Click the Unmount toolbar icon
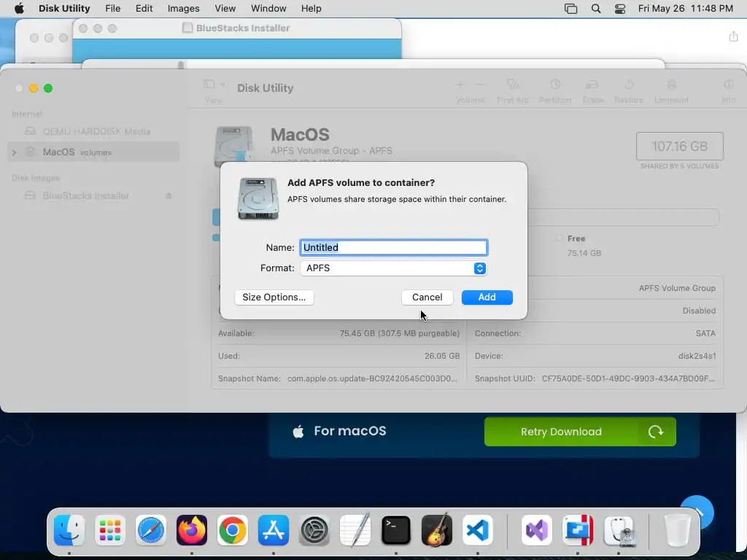The height and width of the screenshot is (560, 747). (x=671, y=85)
